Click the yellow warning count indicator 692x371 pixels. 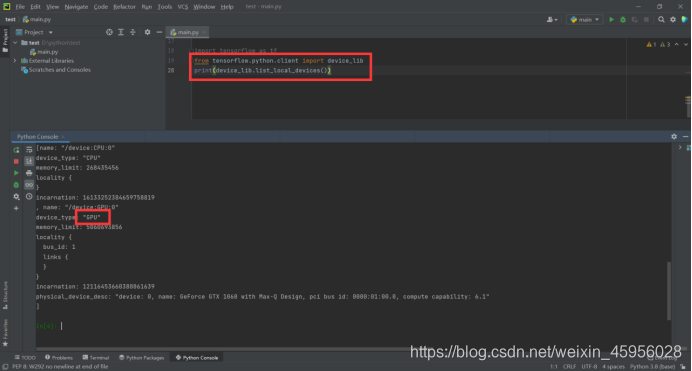pyautogui.click(x=651, y=45)
